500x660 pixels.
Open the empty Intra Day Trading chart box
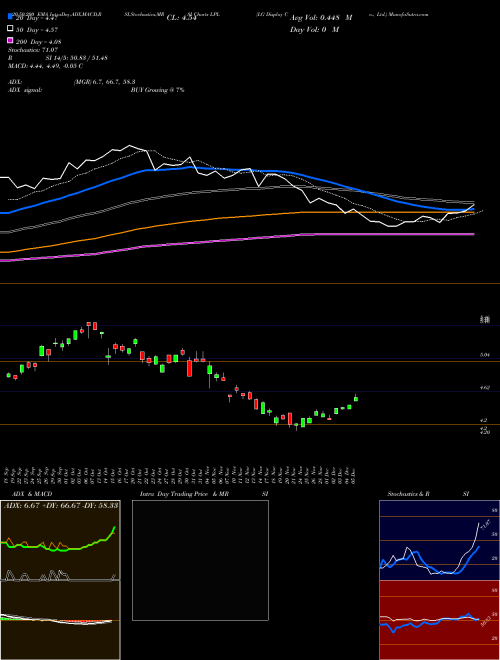point(200,560)
